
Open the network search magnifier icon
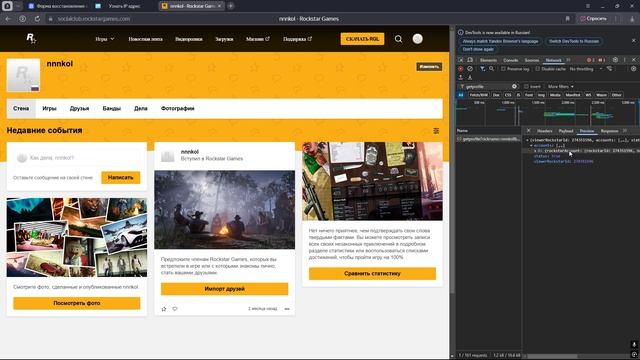pyautogui.click(x=491, y=69)
